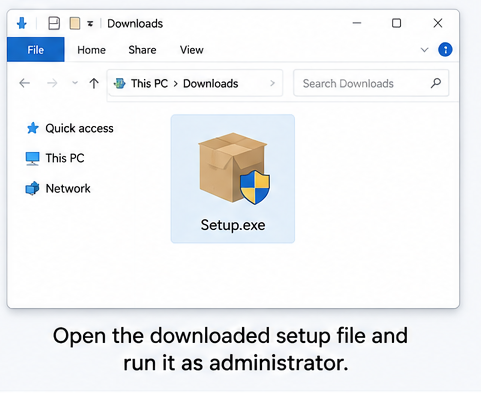Click the magnifying glass search icon
Screen dimensions: 481x393
click(x=436, y=83)
